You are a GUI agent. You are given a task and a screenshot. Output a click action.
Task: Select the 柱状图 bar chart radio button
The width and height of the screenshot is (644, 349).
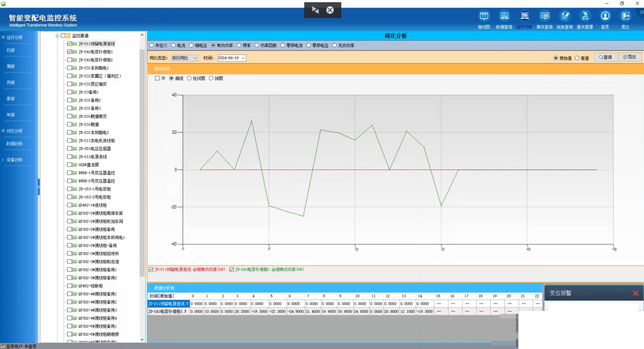point(189,78)
